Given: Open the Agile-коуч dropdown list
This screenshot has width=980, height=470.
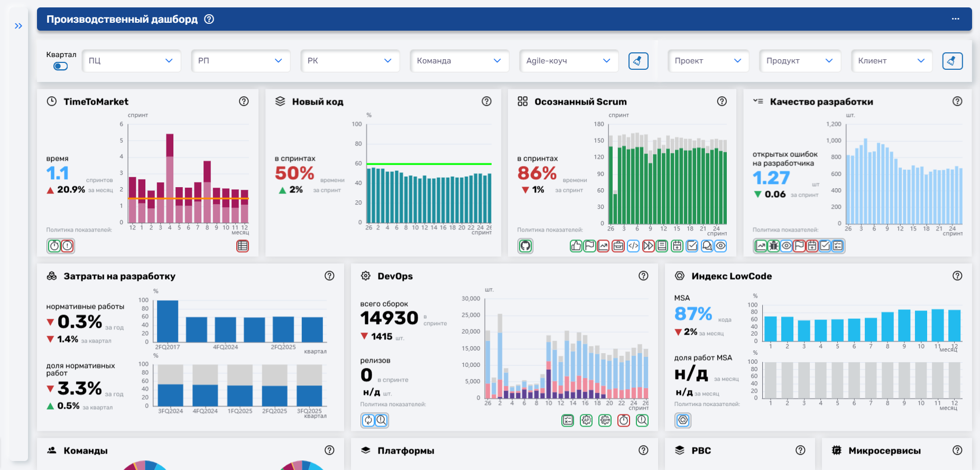Looking at the screenshot, I should click(568, 61).
